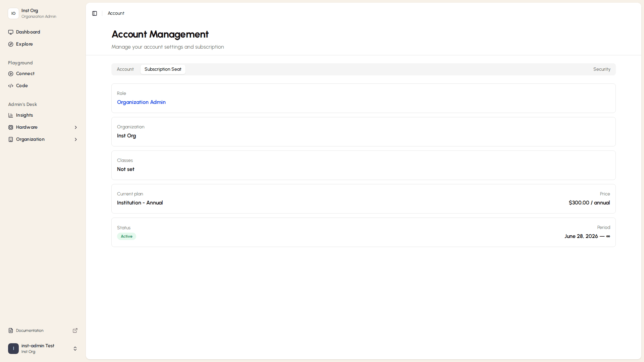Click the Dashboard monitor icon
This screenshot has height=362, width=644.
[11, 32]
